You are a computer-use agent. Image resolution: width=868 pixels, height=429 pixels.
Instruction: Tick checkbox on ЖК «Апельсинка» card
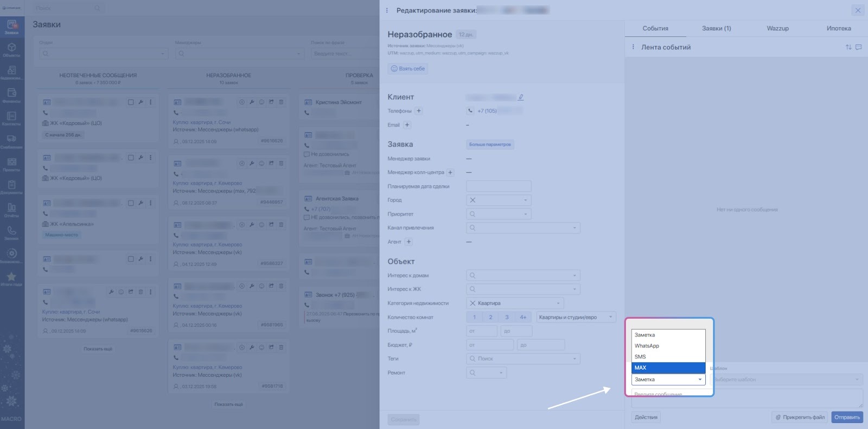coord(131,203)
